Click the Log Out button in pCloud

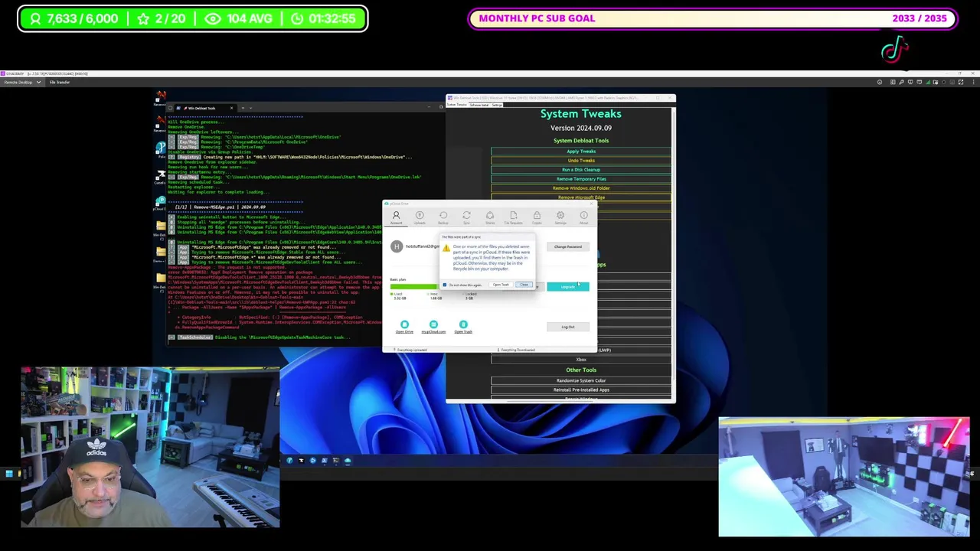tap(568, 327)
